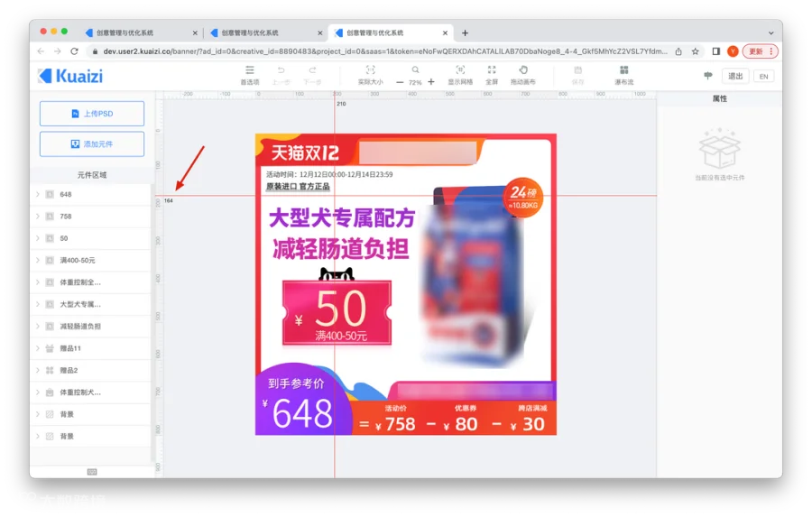812x517 pixels.
Task: Reset canvas with 实际大小 icon
Action: pyautogui.click(x=370, y=70)
